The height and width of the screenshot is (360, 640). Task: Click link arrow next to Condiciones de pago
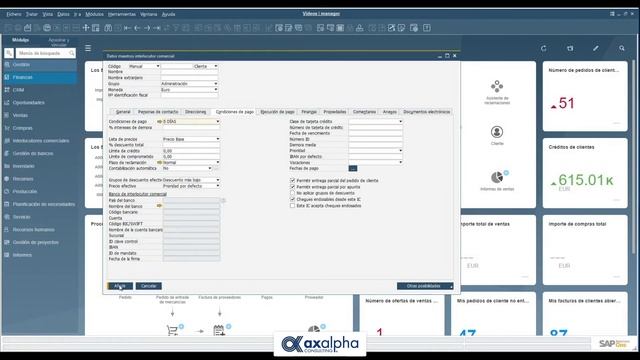pos(159,122)
